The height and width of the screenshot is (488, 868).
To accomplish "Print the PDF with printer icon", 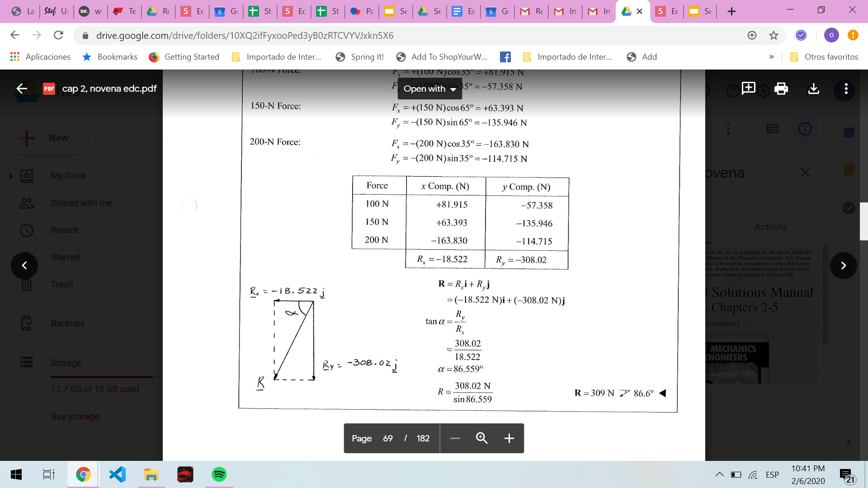I will point(781,89).
